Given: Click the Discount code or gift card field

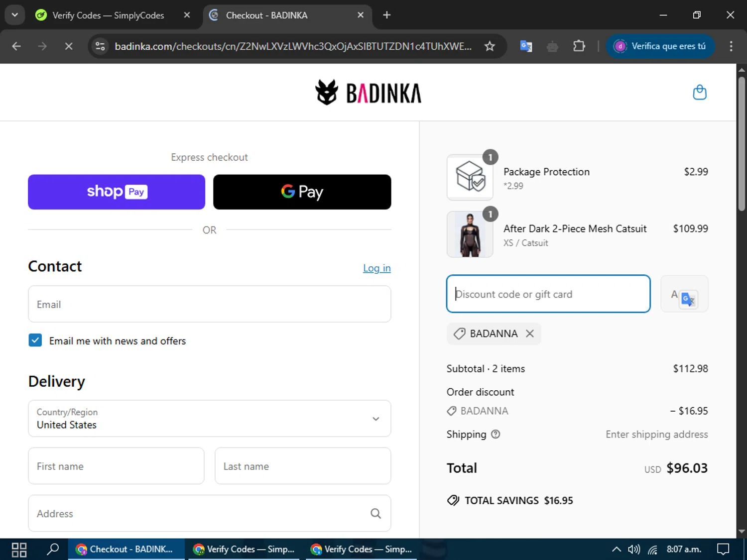Looking at the screenshot, I should (548, 294).
